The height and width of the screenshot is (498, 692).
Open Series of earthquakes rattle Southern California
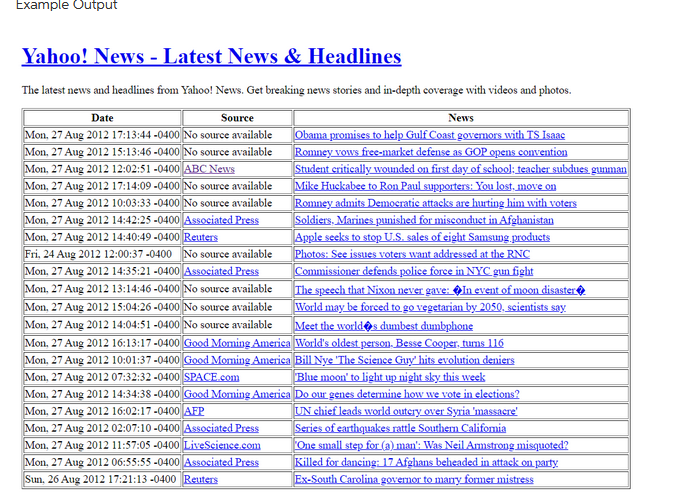point(400,428)
